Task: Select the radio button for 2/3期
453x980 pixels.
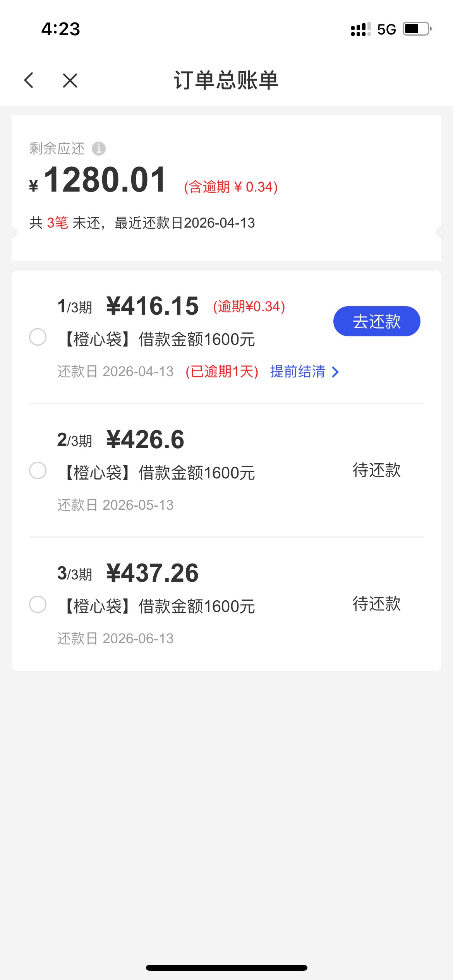Action: coord(38,470)
